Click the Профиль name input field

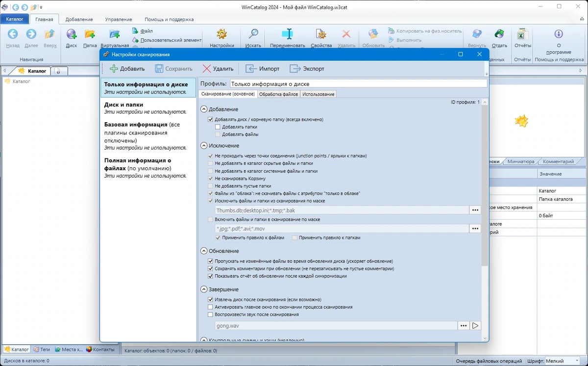coord(358,84)
